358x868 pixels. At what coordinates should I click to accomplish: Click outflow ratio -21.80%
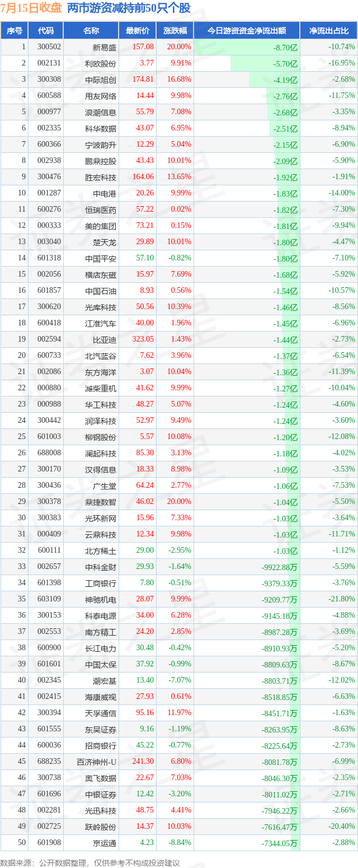point(341,599)
